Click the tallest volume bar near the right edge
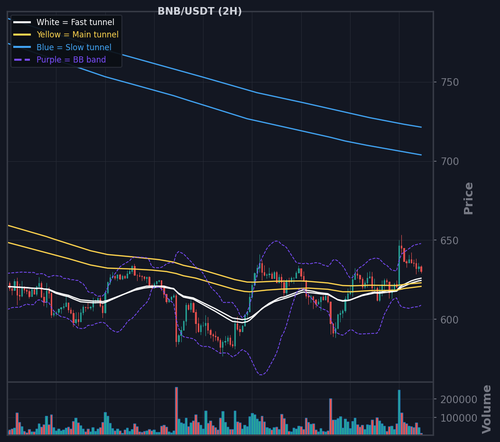Viewport: 500px width, 442px height. pyautogui.click(x=399, y=412)
